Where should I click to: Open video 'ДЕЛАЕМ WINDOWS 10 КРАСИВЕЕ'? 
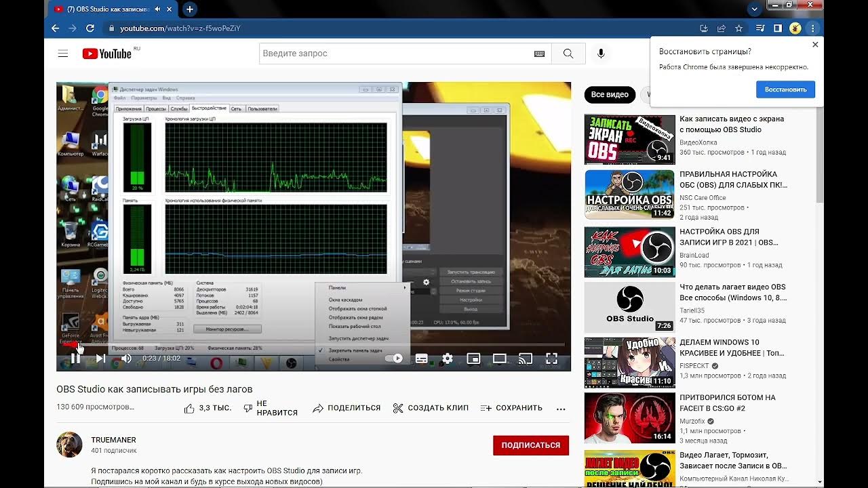[732, 348]
